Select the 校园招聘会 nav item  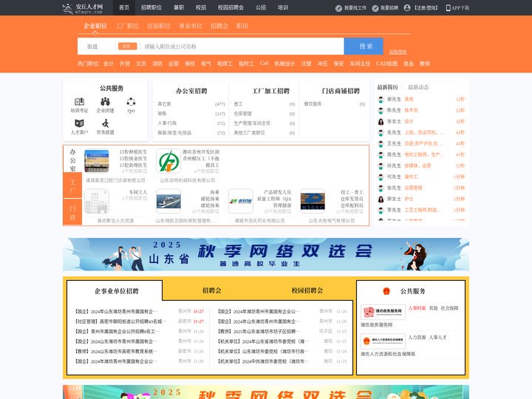click(x=231, y=7)
